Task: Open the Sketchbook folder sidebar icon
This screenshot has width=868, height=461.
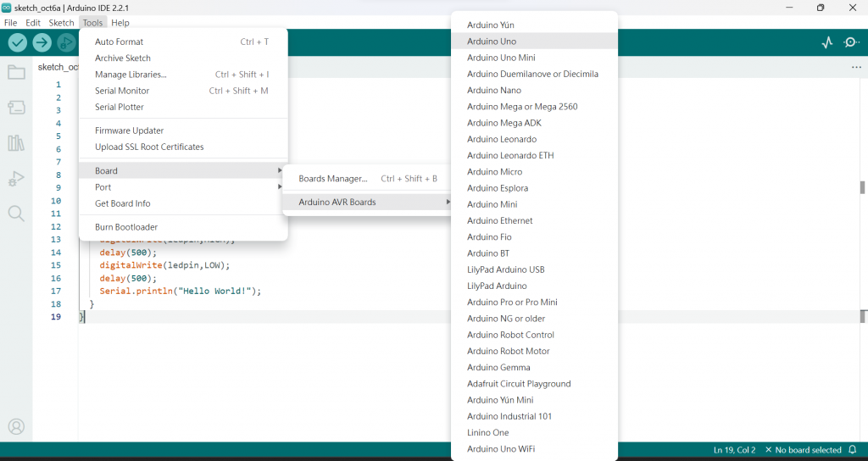Action: tap(16, 72)
